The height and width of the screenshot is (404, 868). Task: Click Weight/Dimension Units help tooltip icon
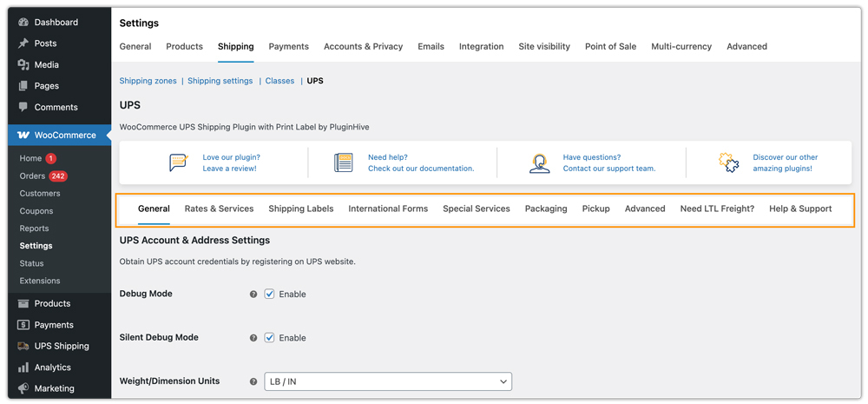[x=253, y=381]
